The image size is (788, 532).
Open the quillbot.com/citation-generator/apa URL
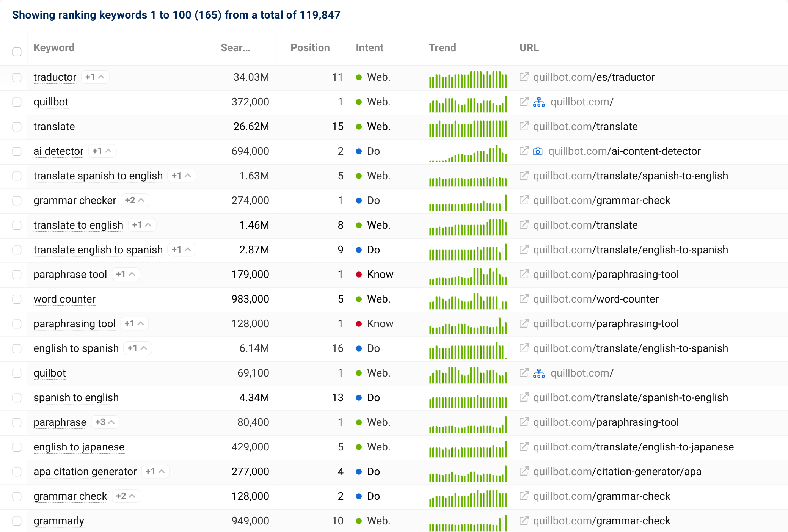(x=617, y=472)
